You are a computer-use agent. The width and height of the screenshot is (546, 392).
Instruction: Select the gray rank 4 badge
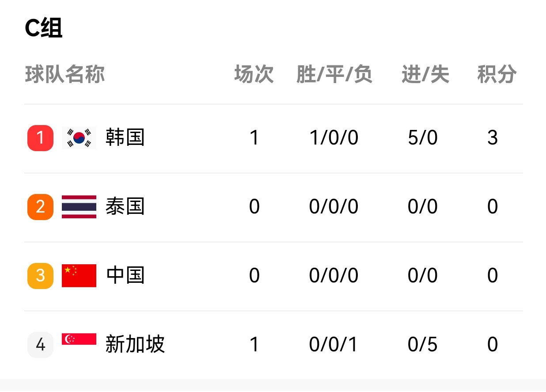(x=40, y=345)
